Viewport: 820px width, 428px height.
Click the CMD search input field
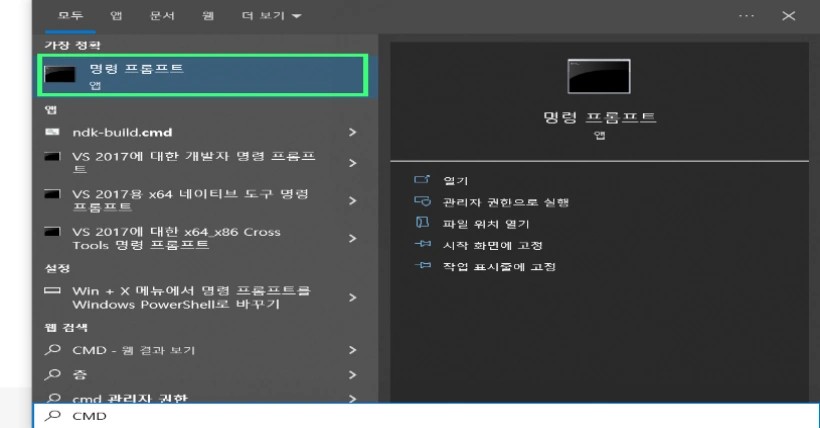click(426, 416)
